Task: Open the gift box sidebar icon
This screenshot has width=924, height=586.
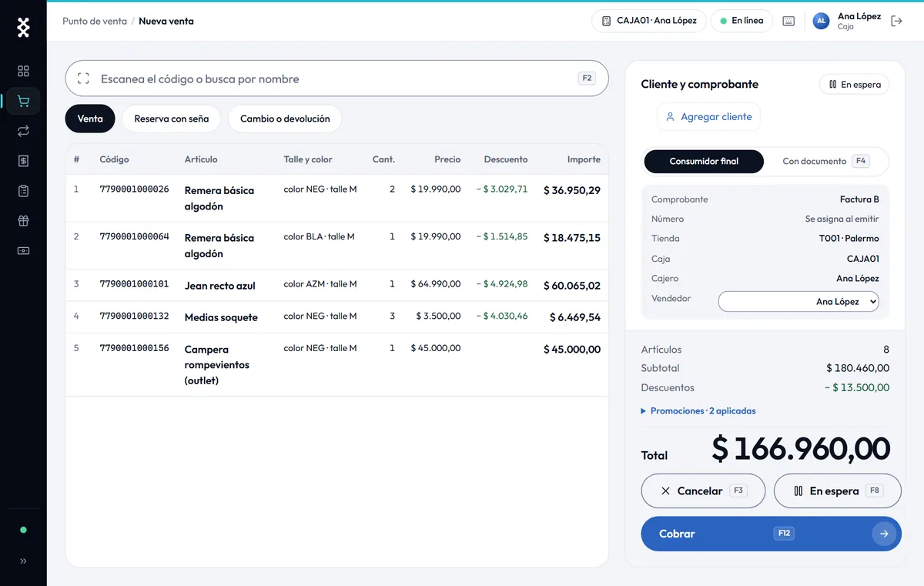Action: coord(23,221)
